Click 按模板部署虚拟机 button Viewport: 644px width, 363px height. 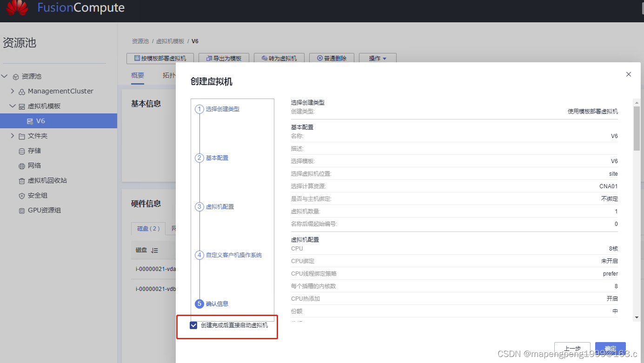pyautogui.click(x=160, y=58)
